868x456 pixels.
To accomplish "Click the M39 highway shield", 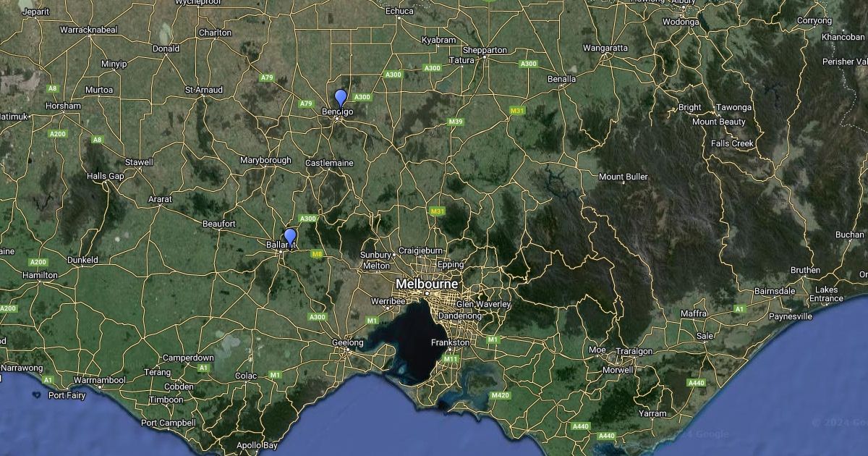I will [x=455, y=122].
